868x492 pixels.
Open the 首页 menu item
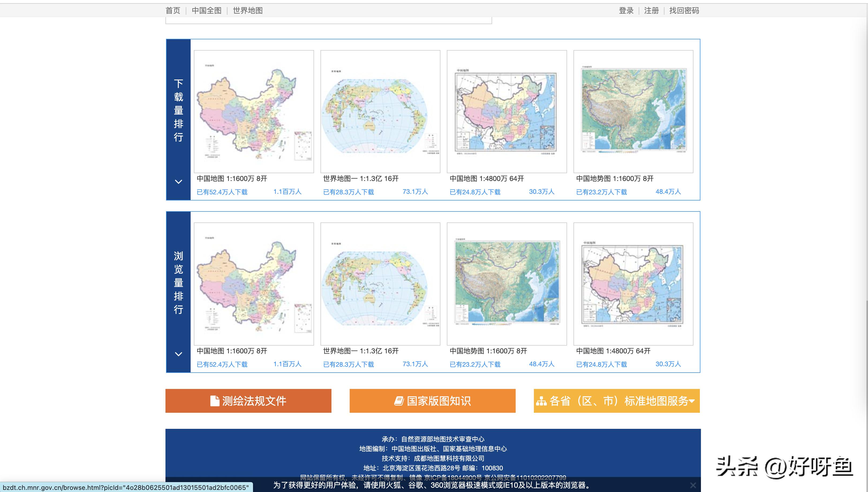[x=173, y=10]
